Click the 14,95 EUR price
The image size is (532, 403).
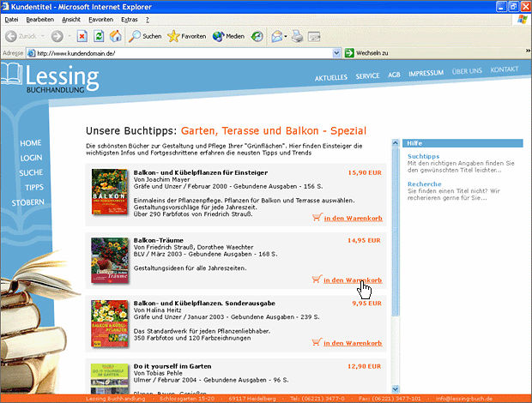coord(364,240)
